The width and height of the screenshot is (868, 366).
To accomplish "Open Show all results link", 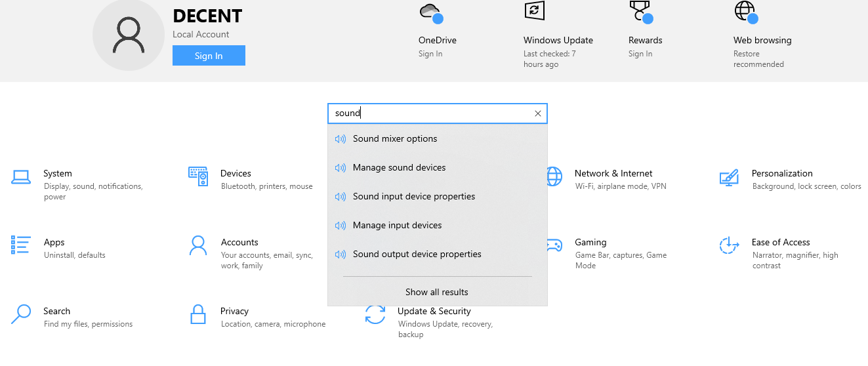I will [x=437, y=292].
